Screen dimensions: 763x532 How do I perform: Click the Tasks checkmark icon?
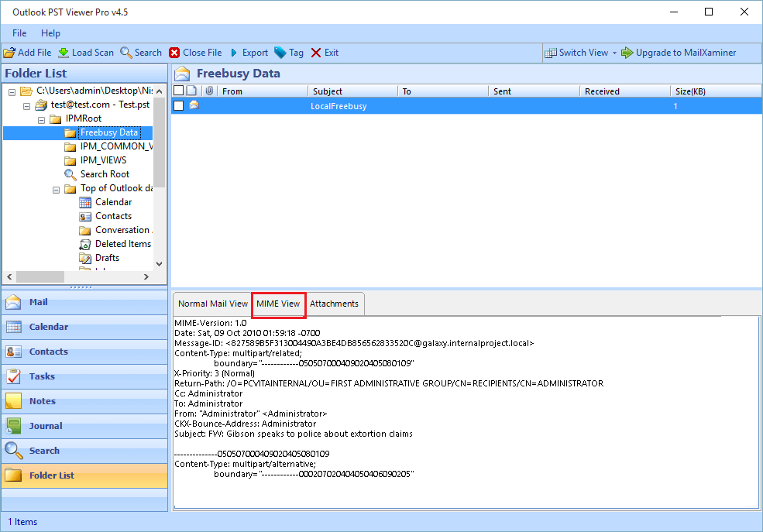pyautogui.click(x=14, y=376)
